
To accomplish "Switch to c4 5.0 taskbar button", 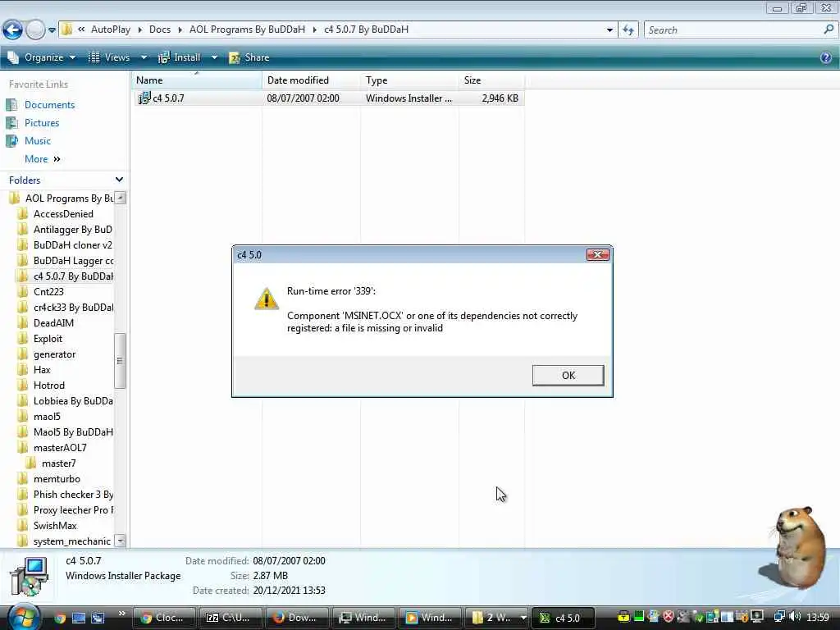I will [x=563, y=618].
